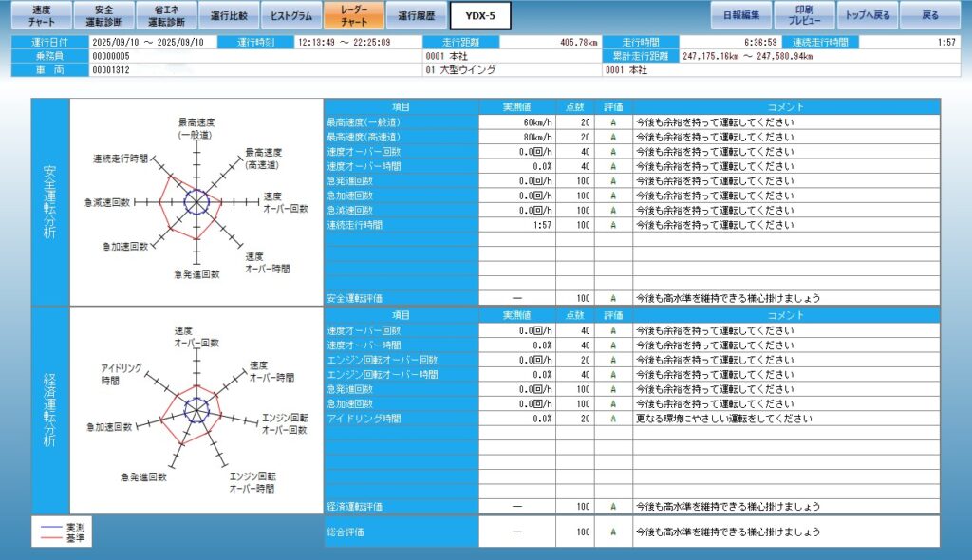
Task: Open the 運行履歴 tab
Action: 416,15
